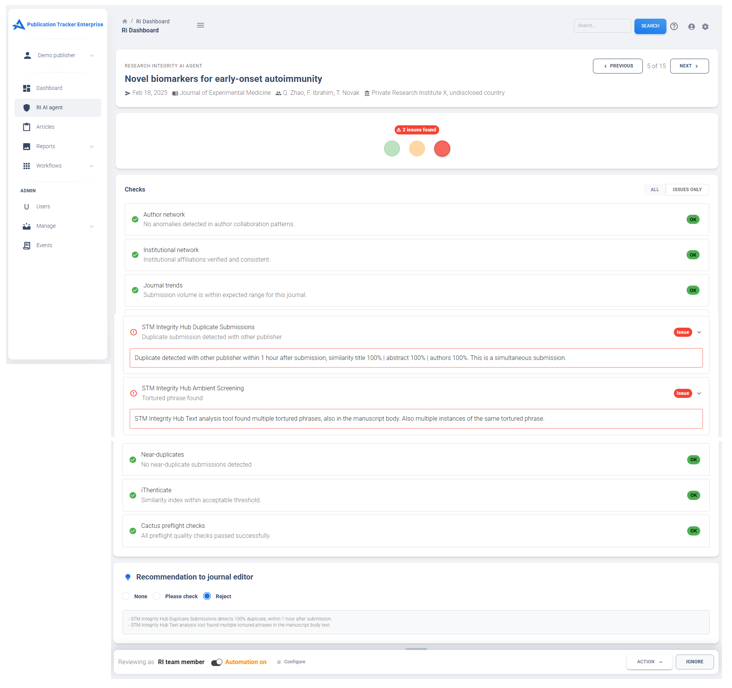
Task: Expand the Workflows submenu chevron
Action: click(92, 166)
